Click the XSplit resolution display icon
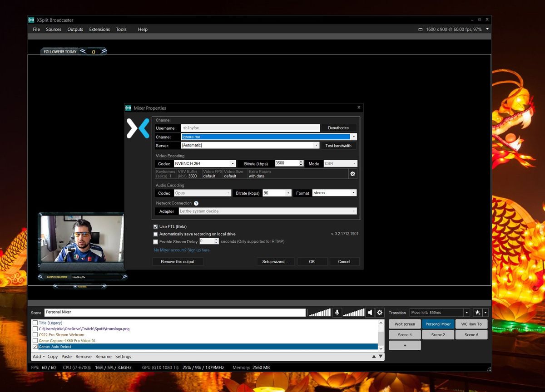This screenshot has width=545, height=392. (x=420, y=29)
